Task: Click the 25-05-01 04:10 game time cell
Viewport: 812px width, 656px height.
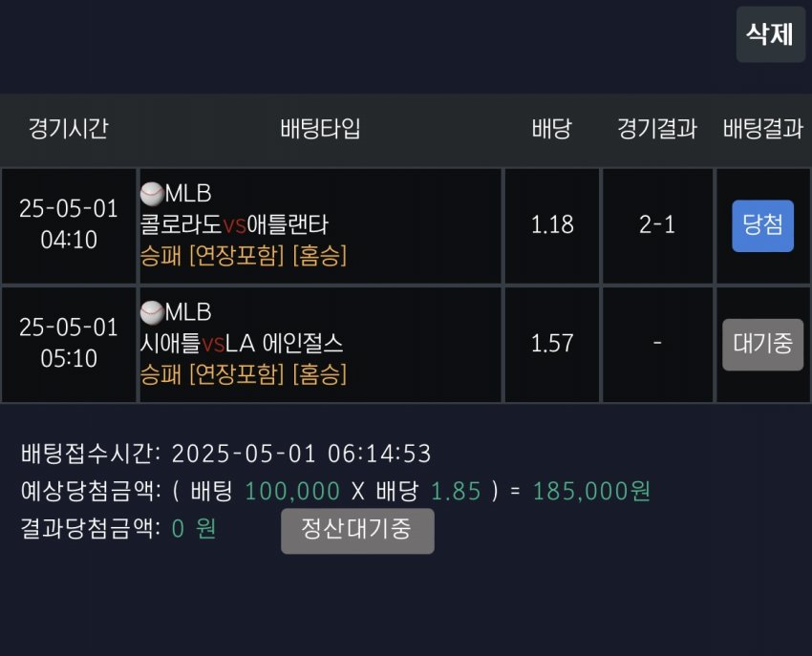Action: [x=69, y=225]
